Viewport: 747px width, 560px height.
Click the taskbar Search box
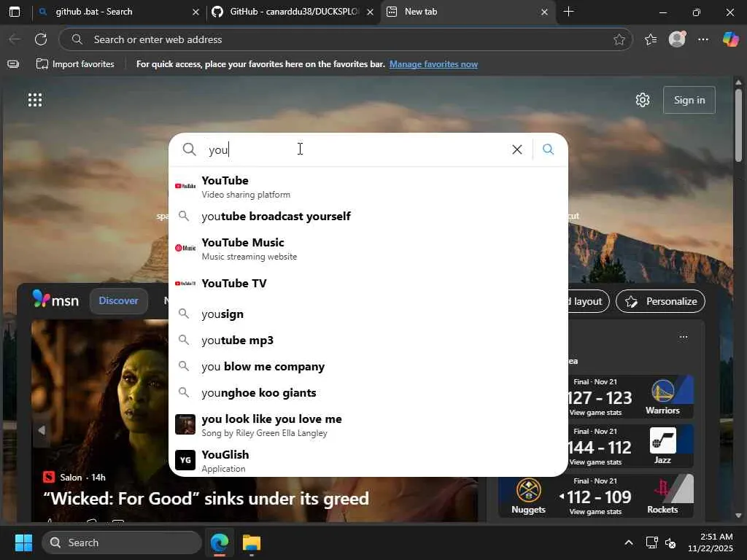(x=122, y=542)
